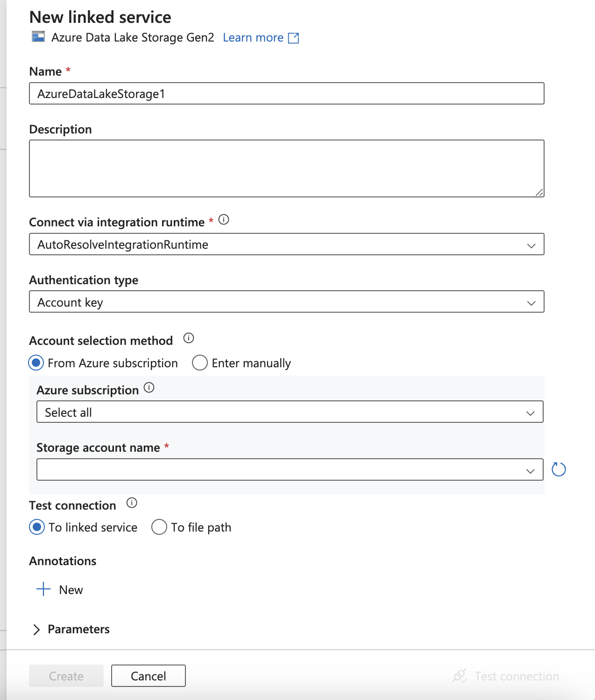Click info icon next to integration runtime

[x=224, y=220]
